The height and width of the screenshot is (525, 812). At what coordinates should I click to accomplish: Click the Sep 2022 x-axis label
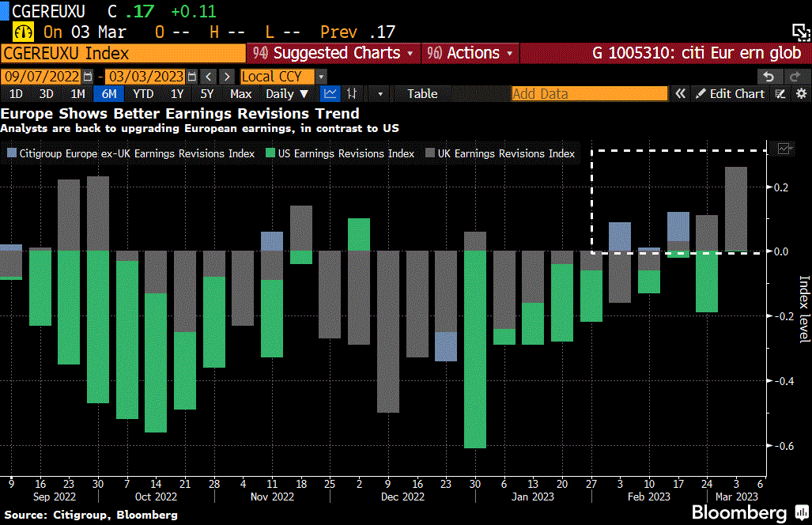(x=55, y=497)
